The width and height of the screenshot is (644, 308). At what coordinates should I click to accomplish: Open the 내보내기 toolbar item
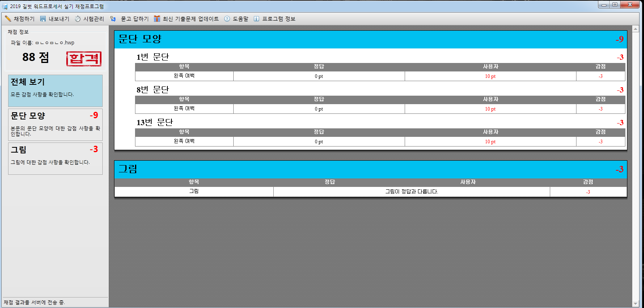point(55,19)
